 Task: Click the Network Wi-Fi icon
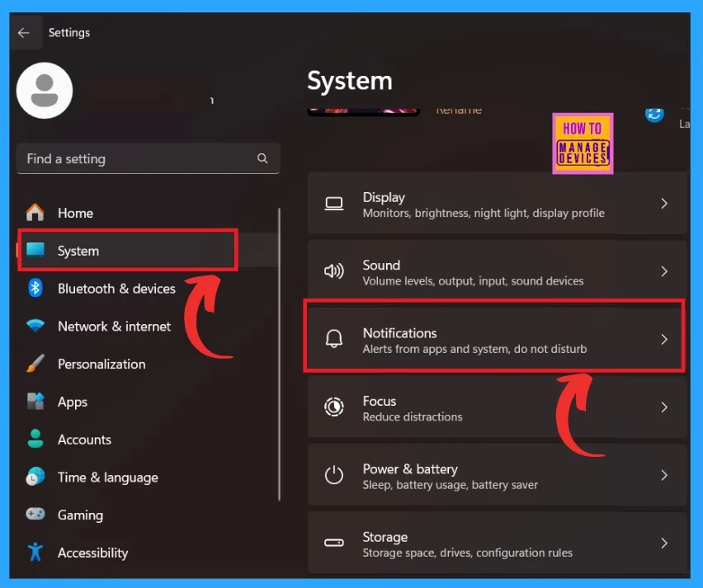[35, 326]
